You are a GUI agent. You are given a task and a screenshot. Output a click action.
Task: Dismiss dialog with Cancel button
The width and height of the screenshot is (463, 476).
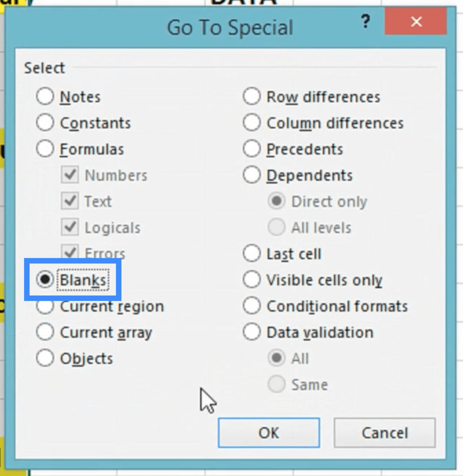point(385,433)
